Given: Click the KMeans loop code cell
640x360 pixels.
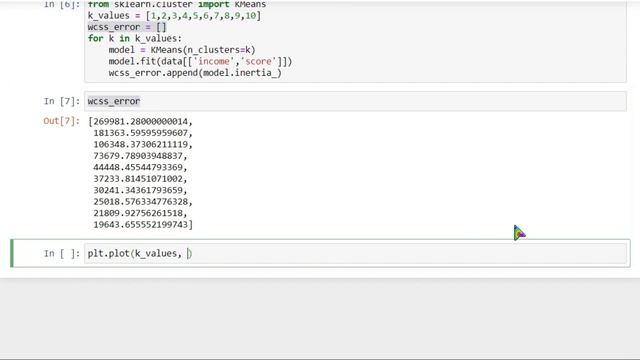Looking at the screenshot, I should pos(355,41).
